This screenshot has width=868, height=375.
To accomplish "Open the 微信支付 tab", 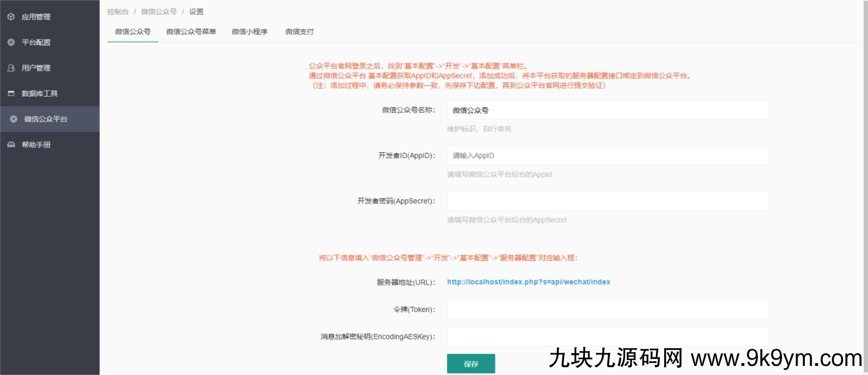I will pos(299,32).
